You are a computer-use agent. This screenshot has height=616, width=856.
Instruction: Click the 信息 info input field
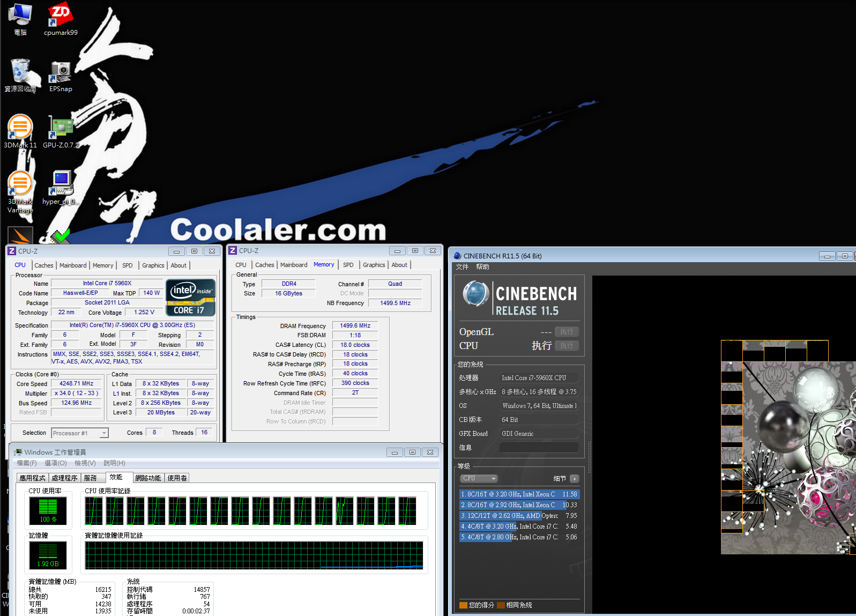click(x=539, y=448)
